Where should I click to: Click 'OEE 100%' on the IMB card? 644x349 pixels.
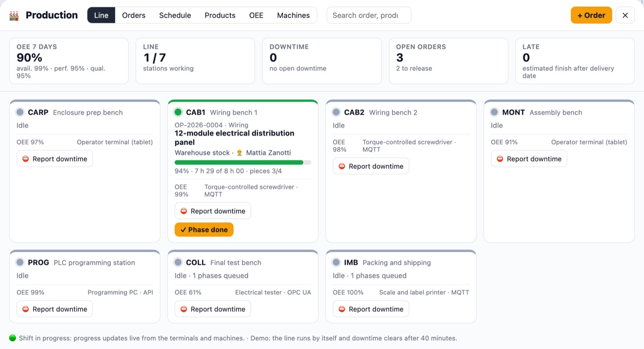pyautogui.click(x=348, y=292)
